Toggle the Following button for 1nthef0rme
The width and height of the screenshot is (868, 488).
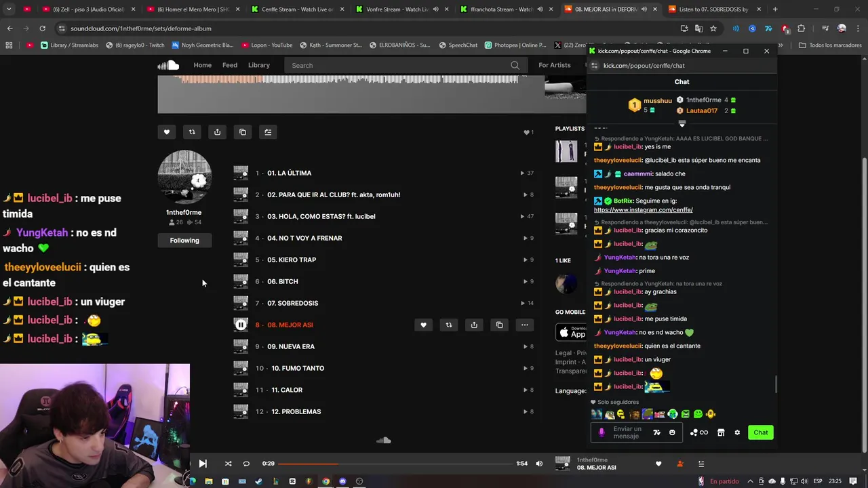pyautogui.click(x=184, y=241)
